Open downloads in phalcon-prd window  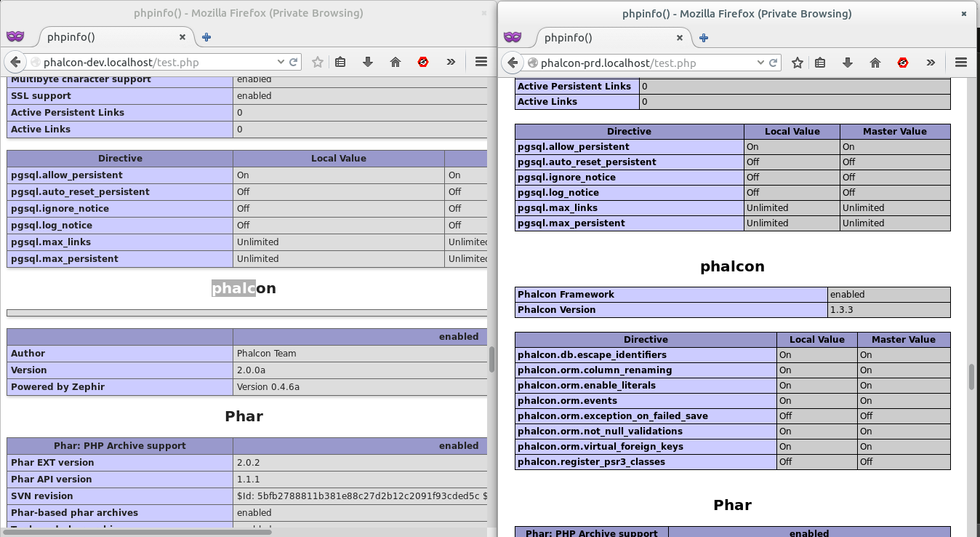tap(848, 63)
